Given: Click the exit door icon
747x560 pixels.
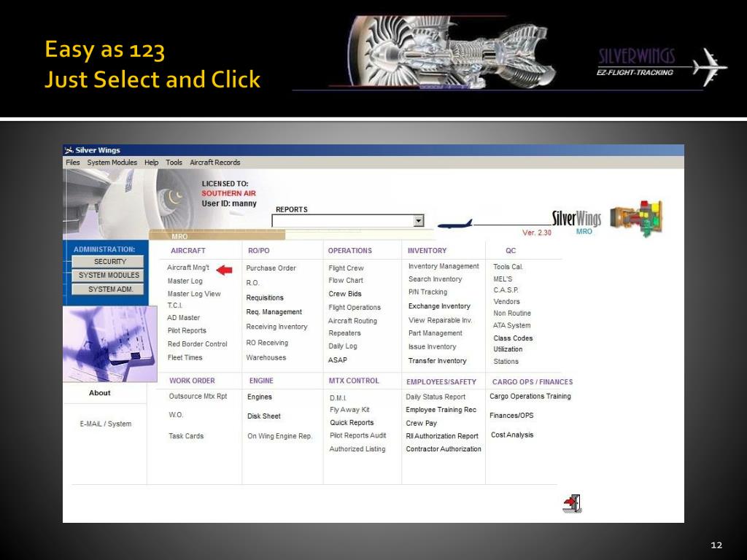Looking at the screenshot, I should pyautogui.click(x=572, y=503).
